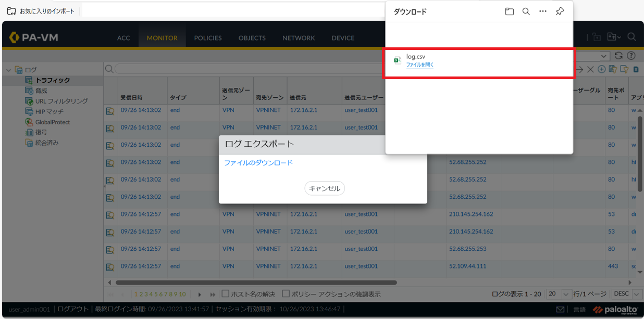
Task: Go to next log page arrow
Action: point(200,295)
